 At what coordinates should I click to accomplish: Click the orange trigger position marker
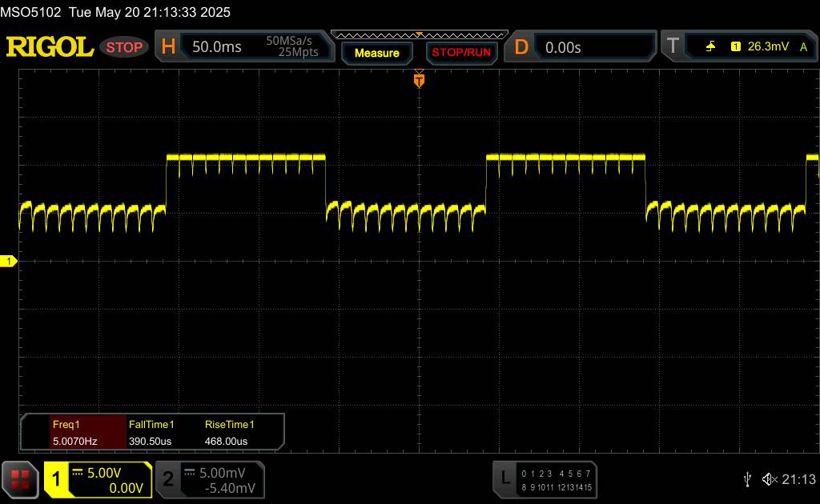click(x=419, y=79)
